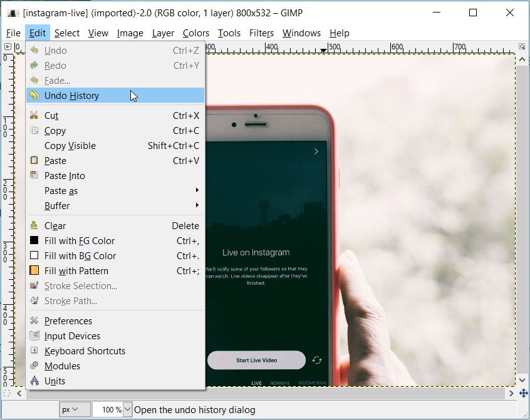Click horizontal scrollbar left arrow
Viewport: 530px width, 420px height.
pyautogui.click(x=19, y=393)
